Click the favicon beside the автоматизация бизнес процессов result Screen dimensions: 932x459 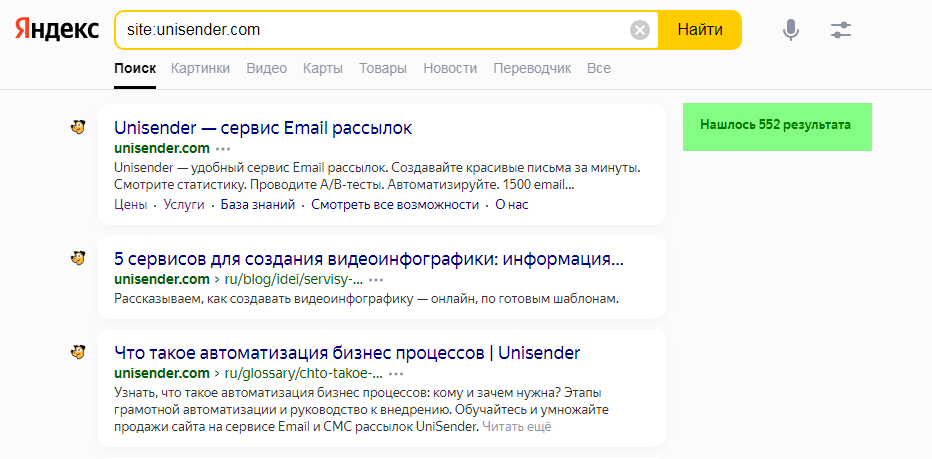(x=78, y=352)
